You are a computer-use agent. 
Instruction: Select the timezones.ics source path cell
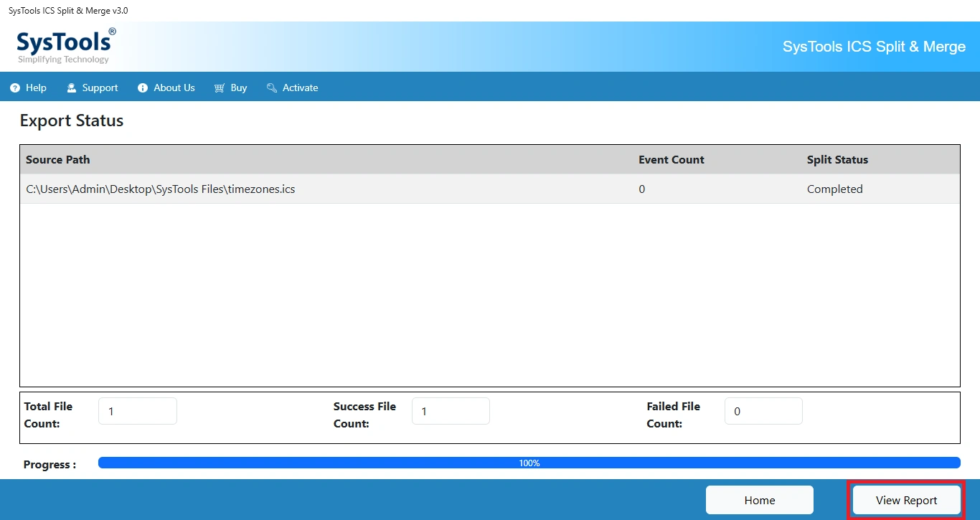161,189
